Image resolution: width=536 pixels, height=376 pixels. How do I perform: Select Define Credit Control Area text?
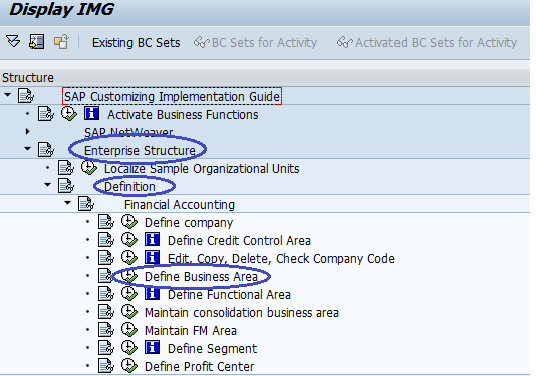tap(239, 241)
